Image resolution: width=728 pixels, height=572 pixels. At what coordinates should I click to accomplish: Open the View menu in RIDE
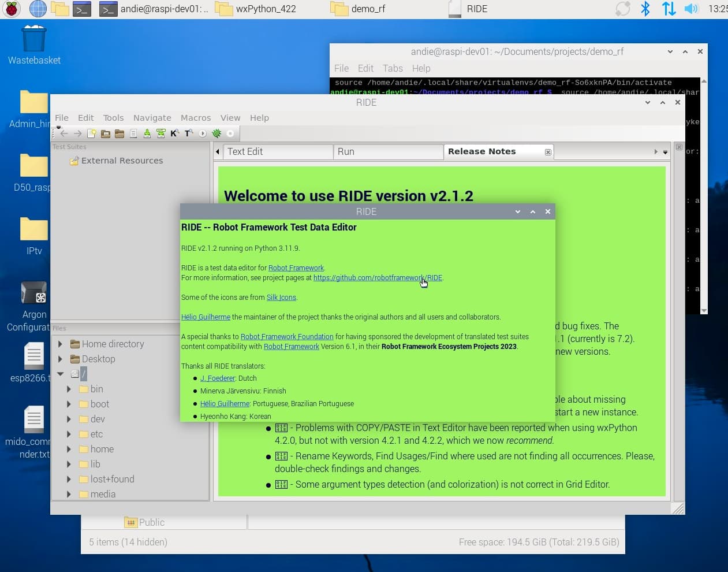coord(230,117)
